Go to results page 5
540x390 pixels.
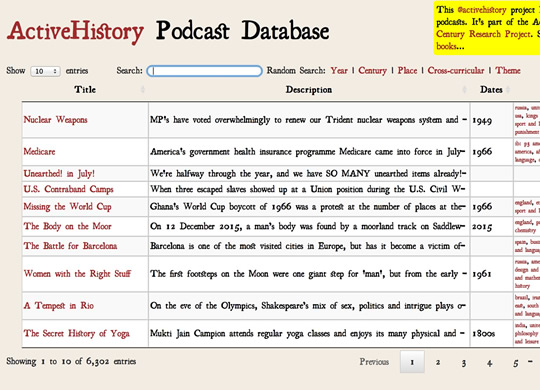click(x=516, y=363)
